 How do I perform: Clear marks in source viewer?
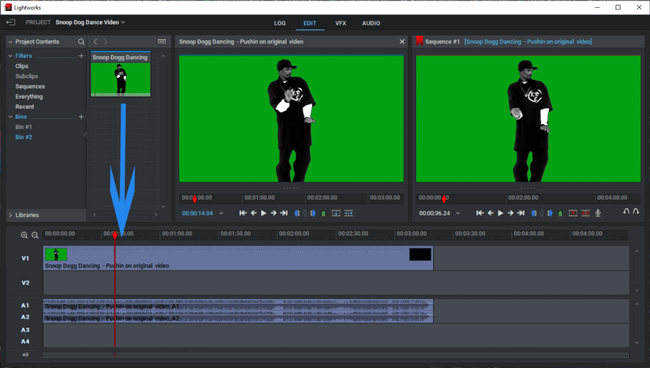point(305,213)
